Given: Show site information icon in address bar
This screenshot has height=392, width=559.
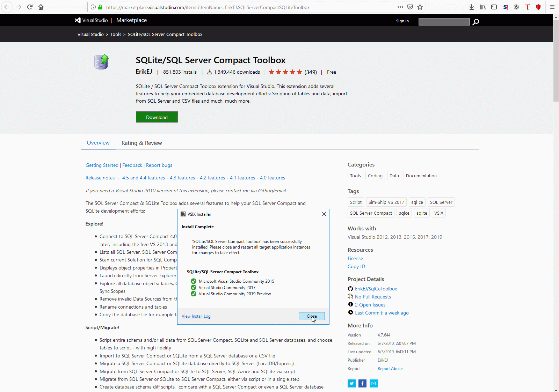Looking at the screenshot, I should coord(93,7).
